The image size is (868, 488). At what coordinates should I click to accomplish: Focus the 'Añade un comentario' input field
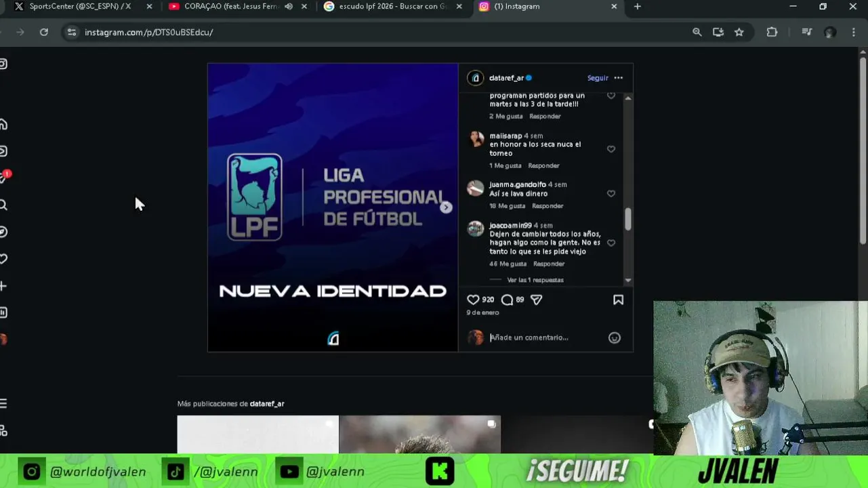coord(545,338)
